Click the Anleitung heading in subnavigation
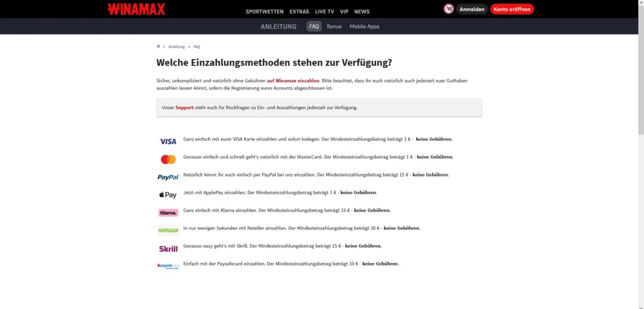 point(278,26)
